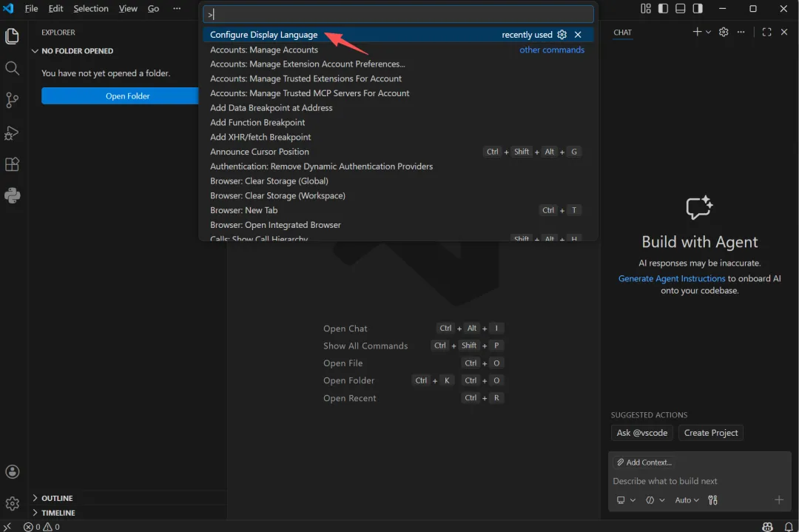Open chat panel more actions ellipsis
The image size is (799, 532).
click(741, 32)
